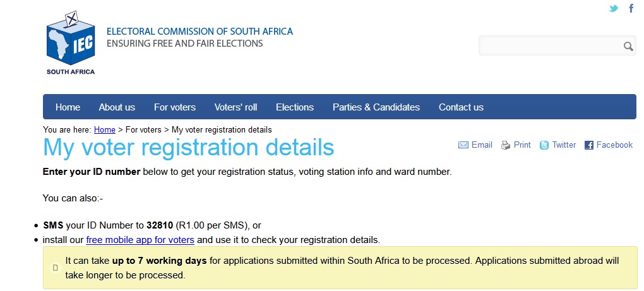Open the Contact us menu item
Viewport: 644px width, 291px height.
pyautogui.click(x=461, y=107)
